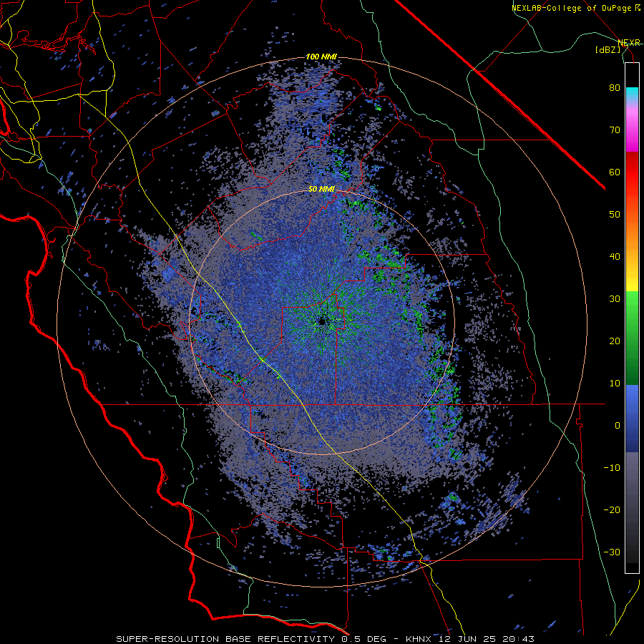
Task: Select the -10 value on the dBZ scale
Action: point(612,467)
